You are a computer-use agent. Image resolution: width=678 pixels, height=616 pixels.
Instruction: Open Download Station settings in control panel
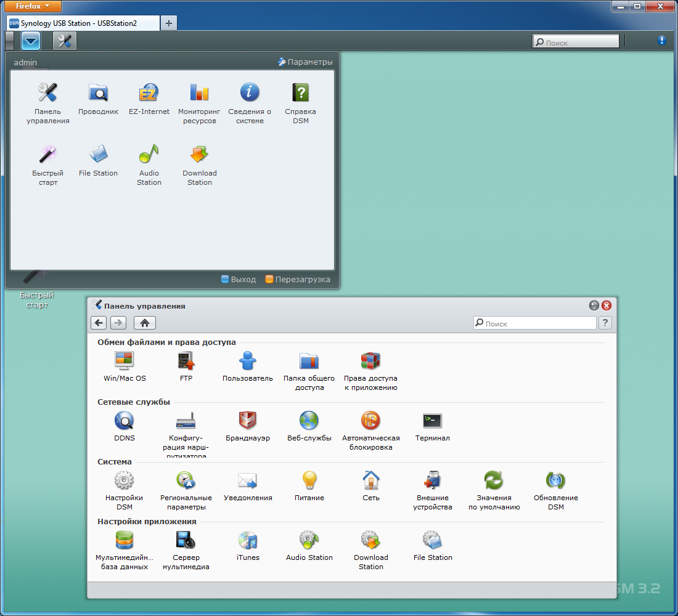pos(370,550)
